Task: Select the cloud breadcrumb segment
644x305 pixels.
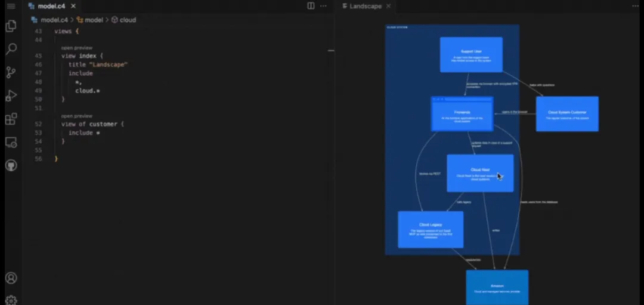Action: pos(123,20)
